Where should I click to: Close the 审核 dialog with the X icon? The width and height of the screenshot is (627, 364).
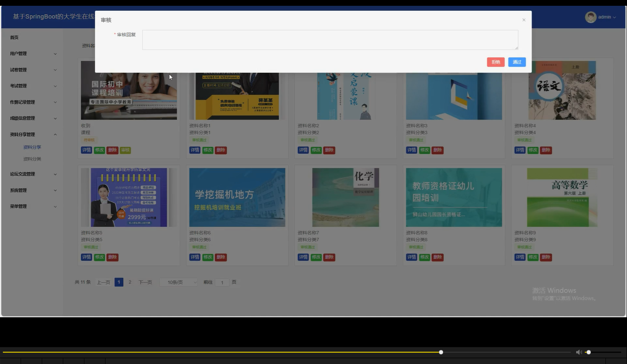524,20
